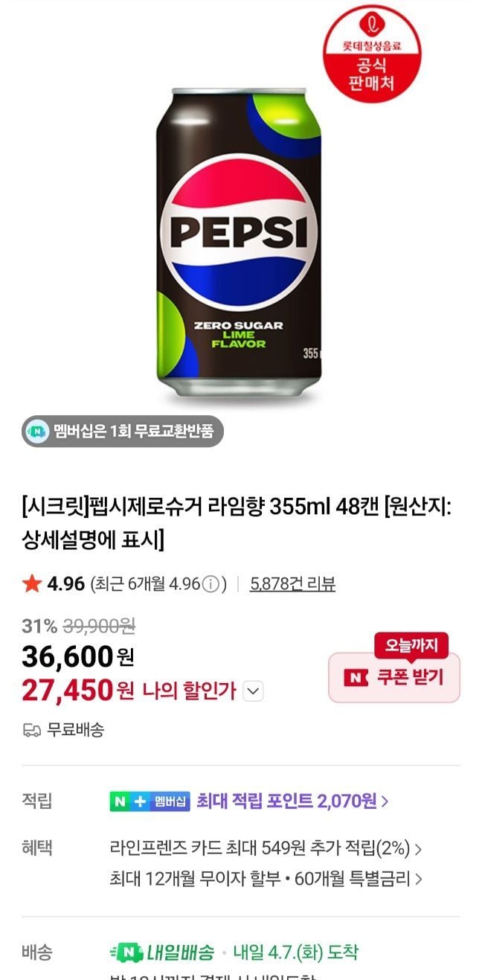Tap 멤버십은 1회 무료교환반품 banner

coord(123,431)
